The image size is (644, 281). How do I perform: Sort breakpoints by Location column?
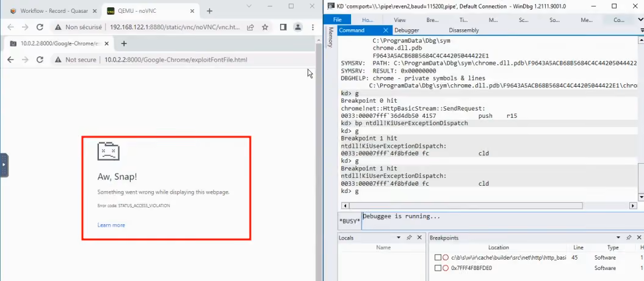[499, 247]
